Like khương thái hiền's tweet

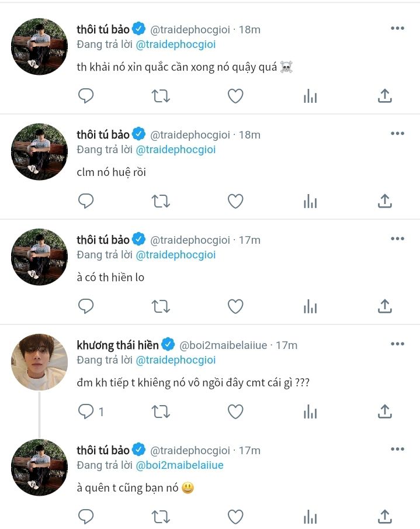[235, 412]
